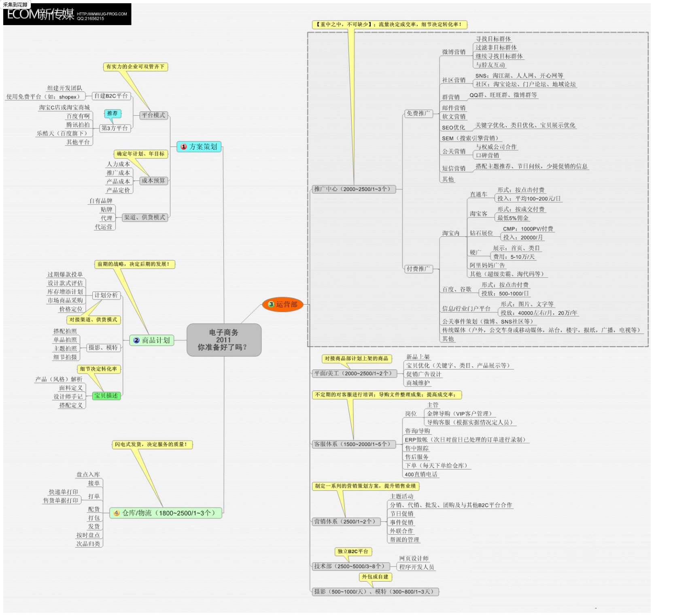Click the 淘宝C店或淘宝商城 text
The image size is (673, 616).
coord(64,108)
